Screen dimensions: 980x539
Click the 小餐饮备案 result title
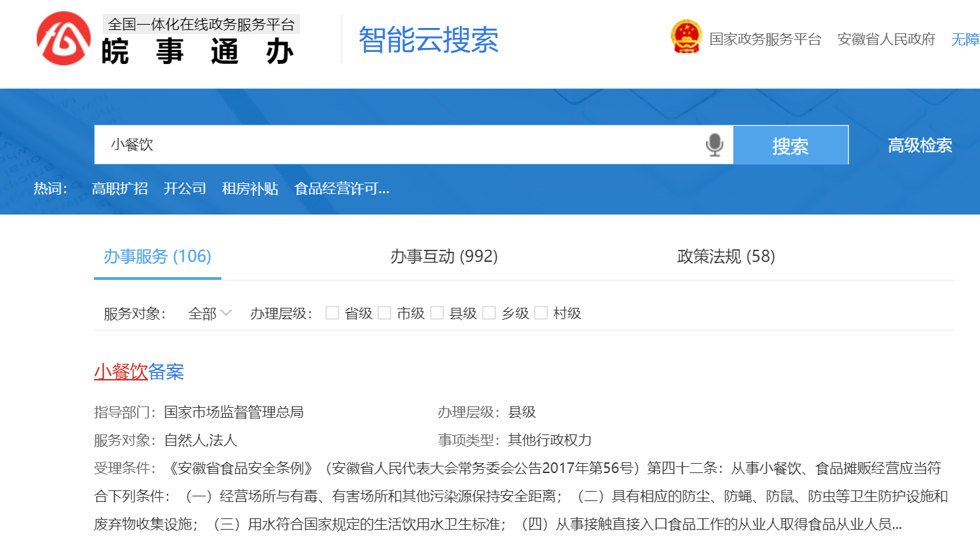click(x=139, y=372)
